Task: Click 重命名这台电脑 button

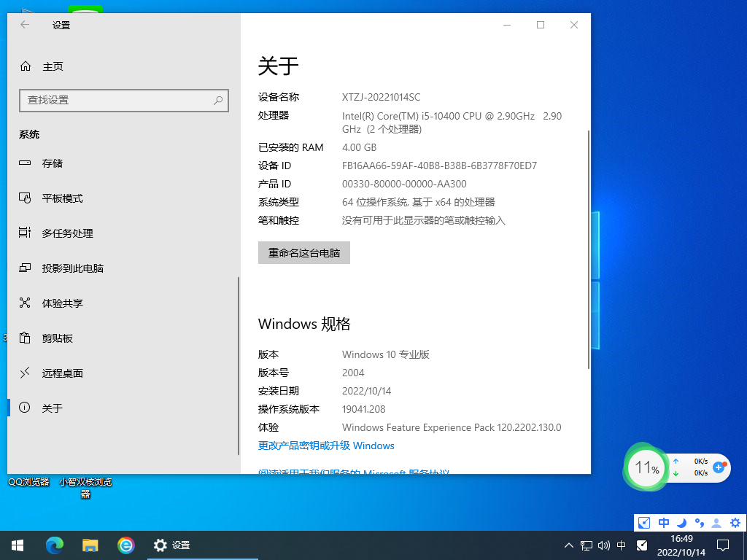Action: point(303,252)
